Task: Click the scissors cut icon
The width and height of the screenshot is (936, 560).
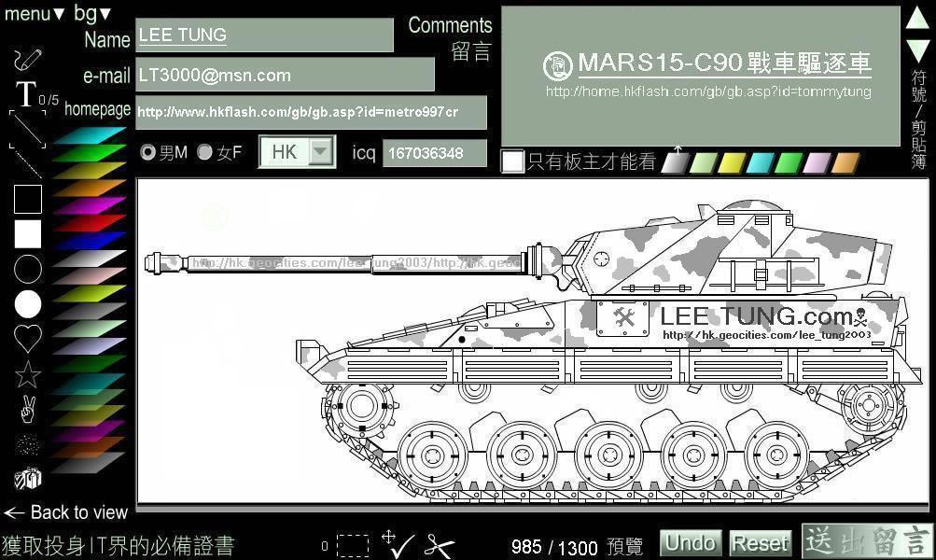Action: click(439, 545)
